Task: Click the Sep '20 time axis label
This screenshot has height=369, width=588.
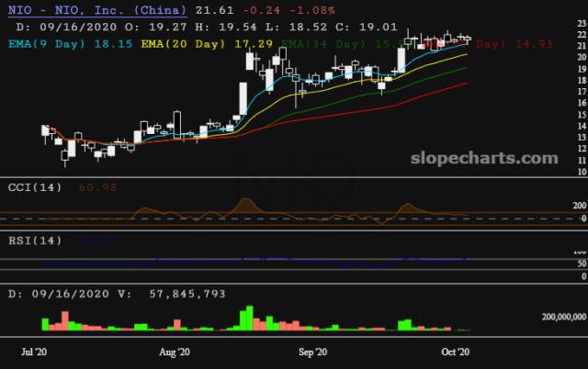Action: pyautogui.click(x=312, y=352)
